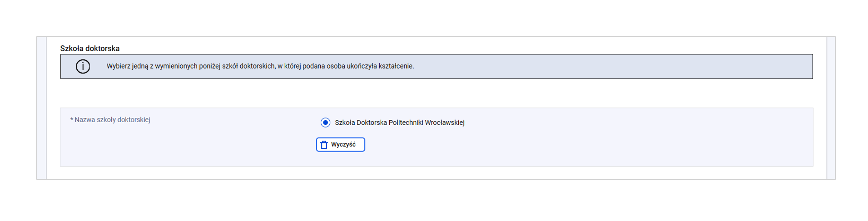Click the trash icon on Wyczyść button
This screenshot has width=868, height=221.
(x=324, y=145)
